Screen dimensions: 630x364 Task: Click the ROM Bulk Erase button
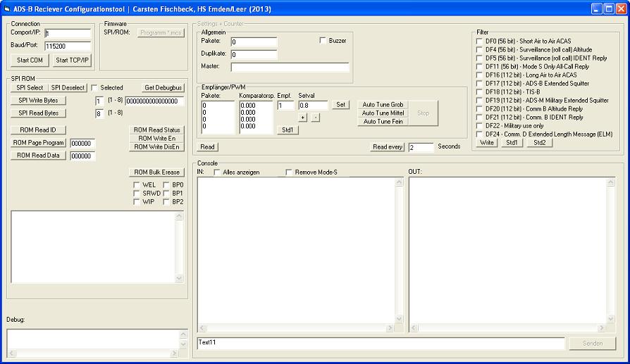point(156,172)
